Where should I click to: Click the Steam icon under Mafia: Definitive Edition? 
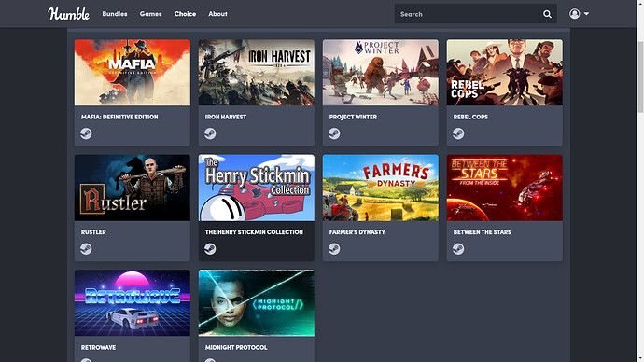pos(86,133)
